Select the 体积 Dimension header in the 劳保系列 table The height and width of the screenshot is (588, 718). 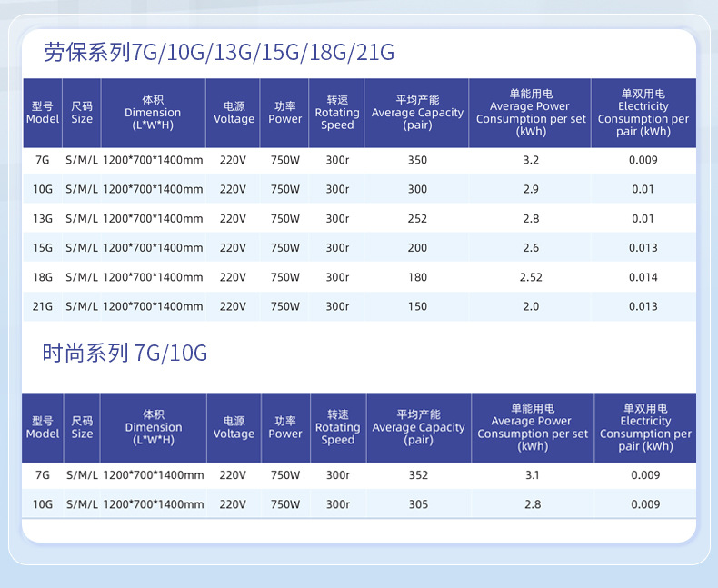click(x=153, y=113)
